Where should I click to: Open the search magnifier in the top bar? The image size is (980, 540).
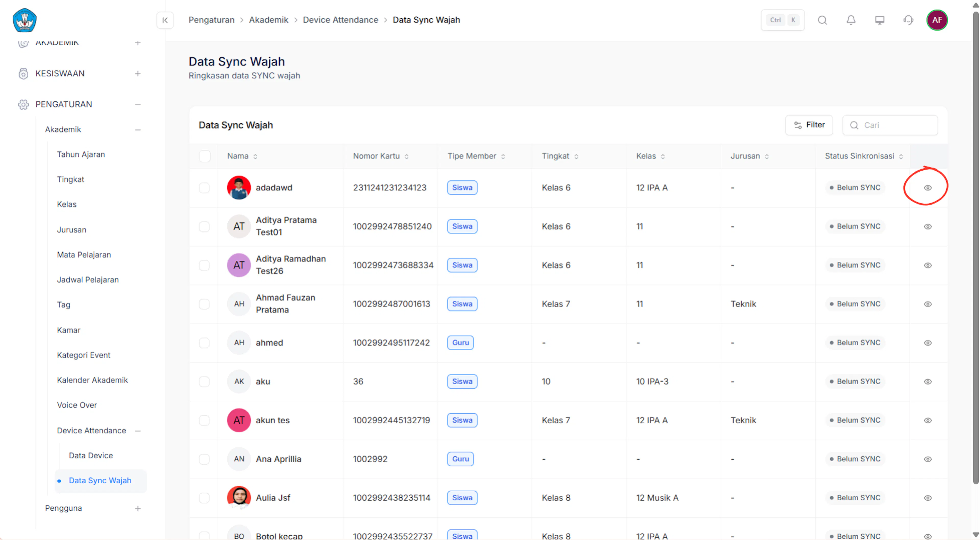822,20
